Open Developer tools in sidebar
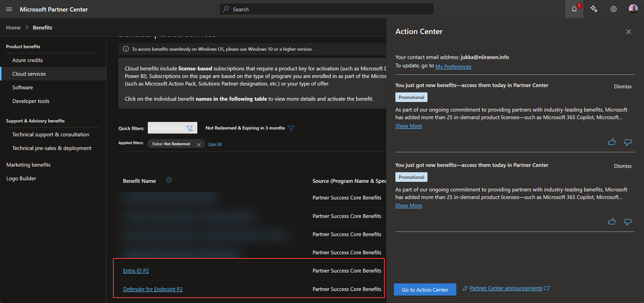Image resolution: width=644 pixels, height=303 pixels. click(x=31, y=101)
